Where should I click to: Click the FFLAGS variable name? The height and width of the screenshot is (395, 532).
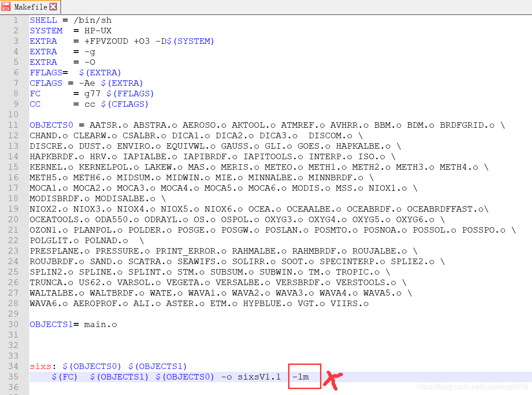click(46, 73)
